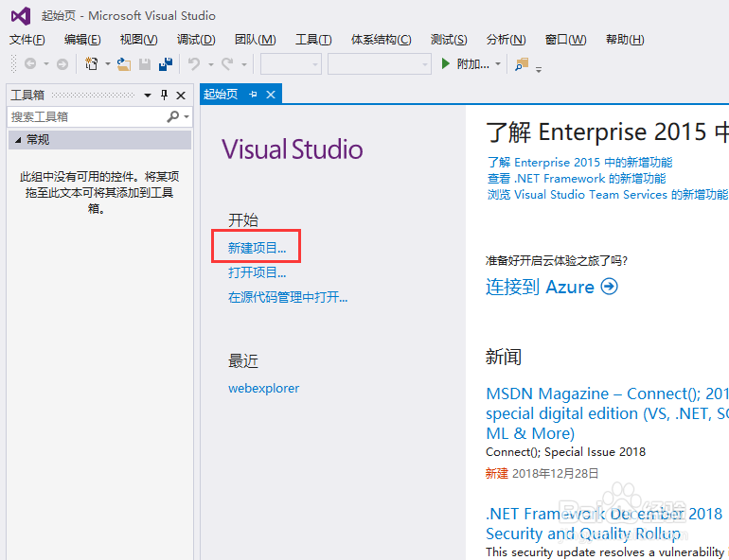The height and width of the screenshot is (560, 729).
Task: Click the 新闻 section heading
Action: (x=504, y=357)
